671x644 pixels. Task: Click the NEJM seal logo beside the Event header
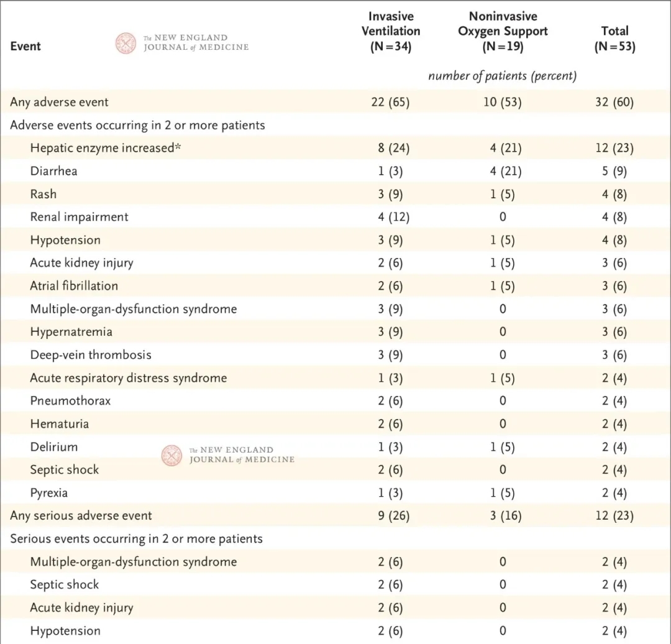pos(126,43)
